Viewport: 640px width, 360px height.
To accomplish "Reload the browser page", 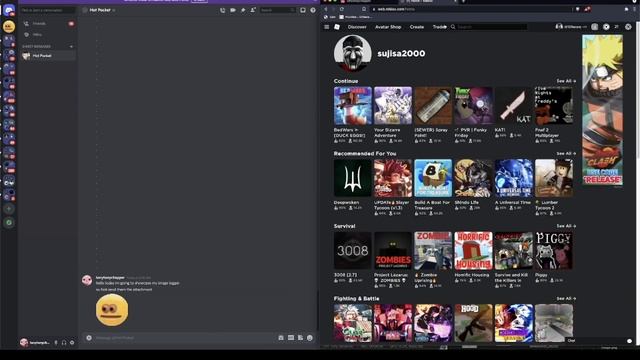I will (342, 9).
